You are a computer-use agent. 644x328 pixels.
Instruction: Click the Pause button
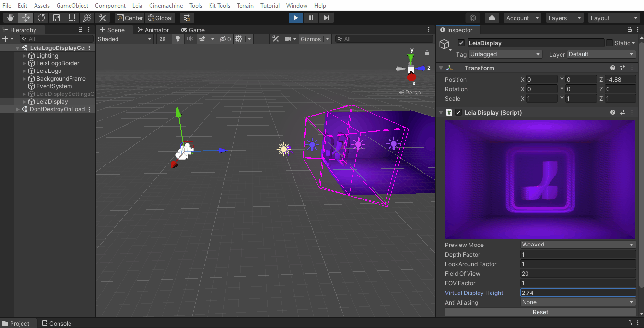click(x=311, y=18)
